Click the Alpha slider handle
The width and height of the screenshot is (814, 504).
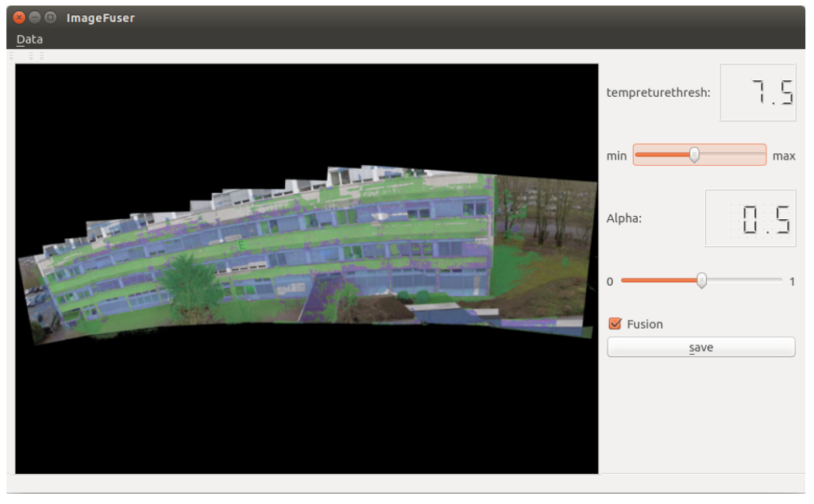click(x=701, y=280)
